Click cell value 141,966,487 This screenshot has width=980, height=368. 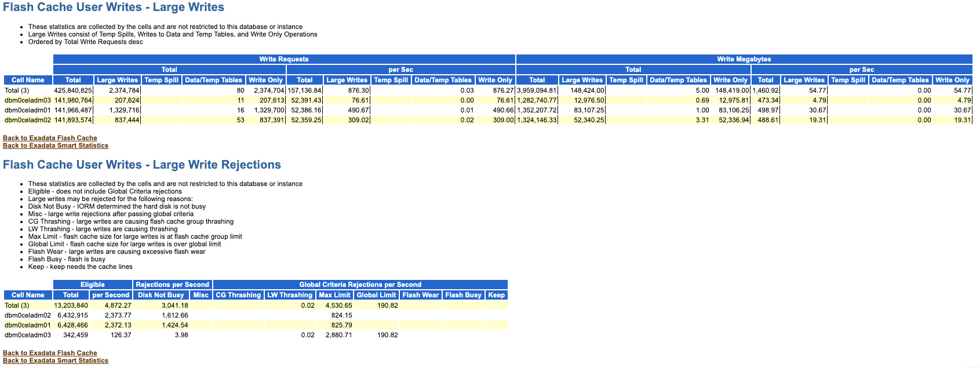[x=73, y=110]
